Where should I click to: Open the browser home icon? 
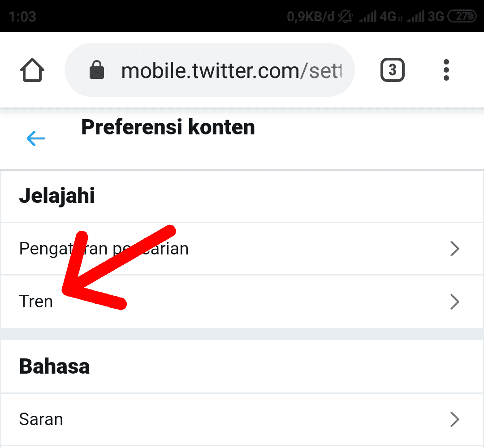32,70
